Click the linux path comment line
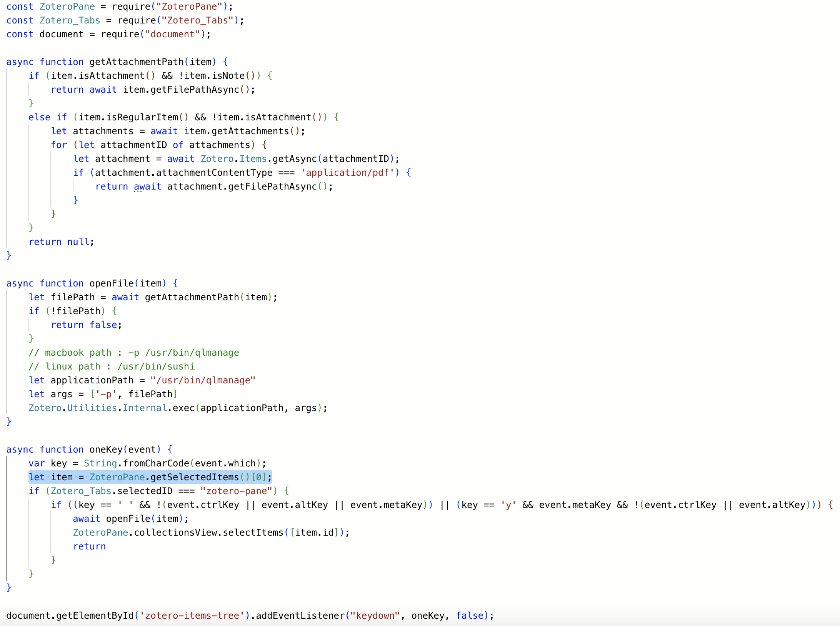Screen dimensions: 840x626 pyautogui.click(x=112, y=366)
